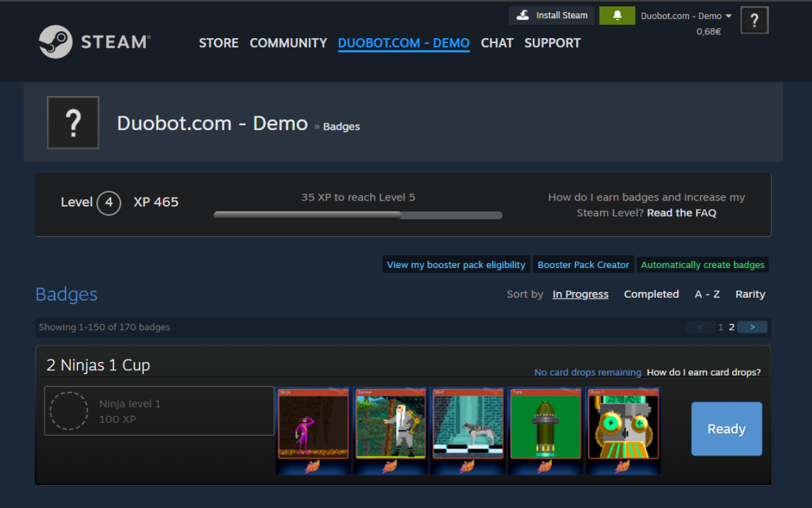Open the notifications bell

[x=617, y=16]
